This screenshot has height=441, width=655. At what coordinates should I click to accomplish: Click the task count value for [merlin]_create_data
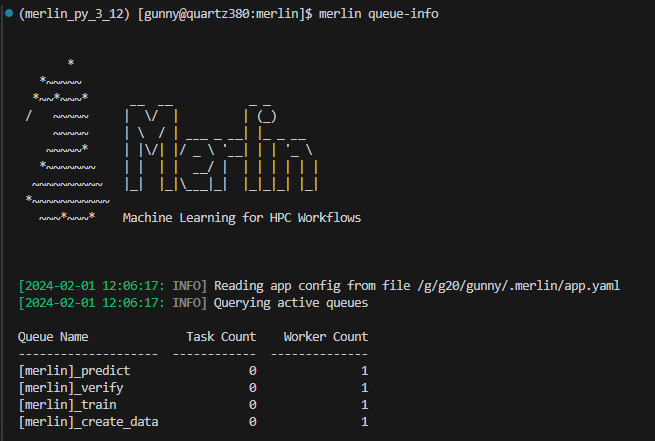click(x=252, y=422)
